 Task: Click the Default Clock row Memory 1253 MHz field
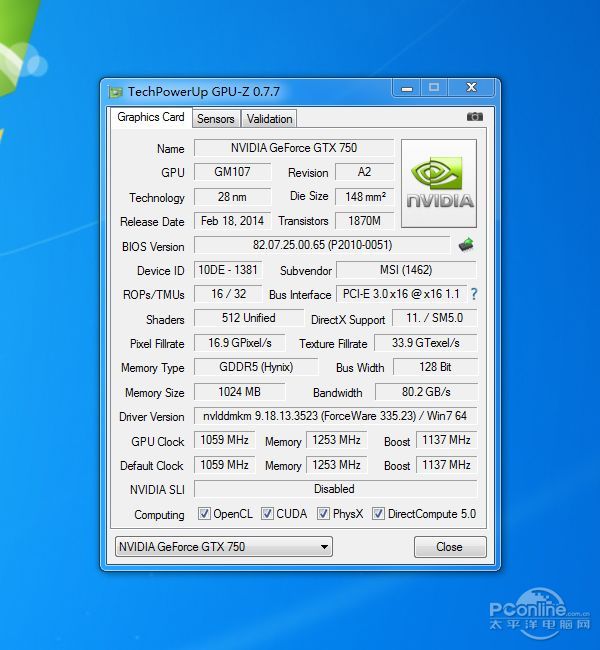click(336, 465)
